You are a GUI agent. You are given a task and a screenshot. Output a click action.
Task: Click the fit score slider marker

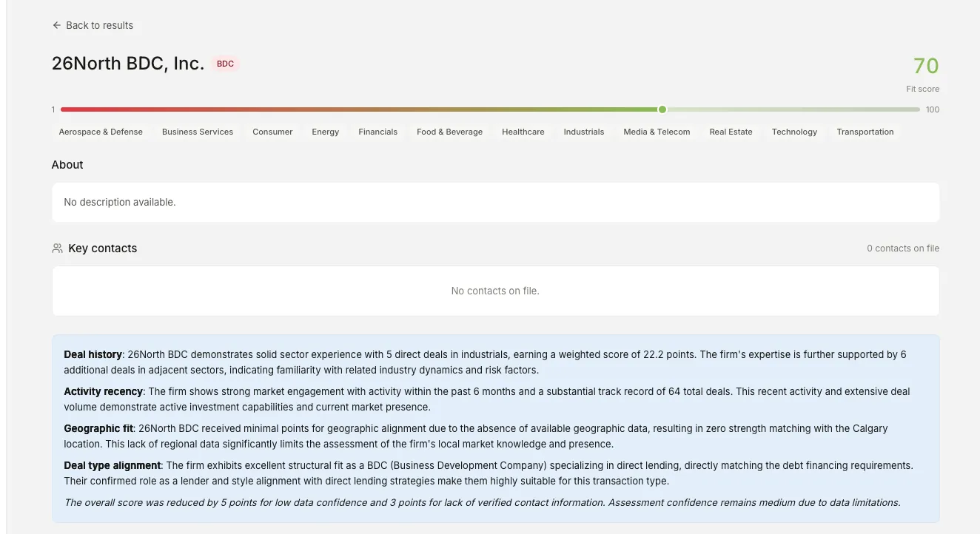pos(662,109)
